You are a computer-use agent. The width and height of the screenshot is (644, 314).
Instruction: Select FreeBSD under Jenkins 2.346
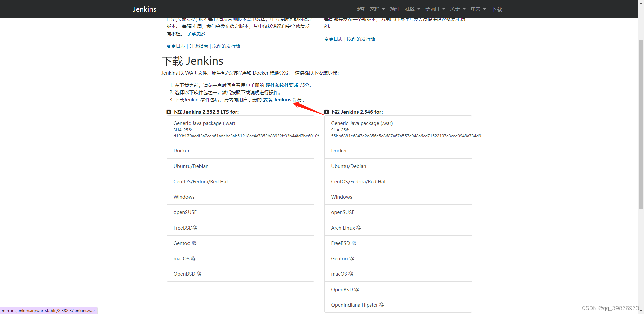(x=398, y=243)
